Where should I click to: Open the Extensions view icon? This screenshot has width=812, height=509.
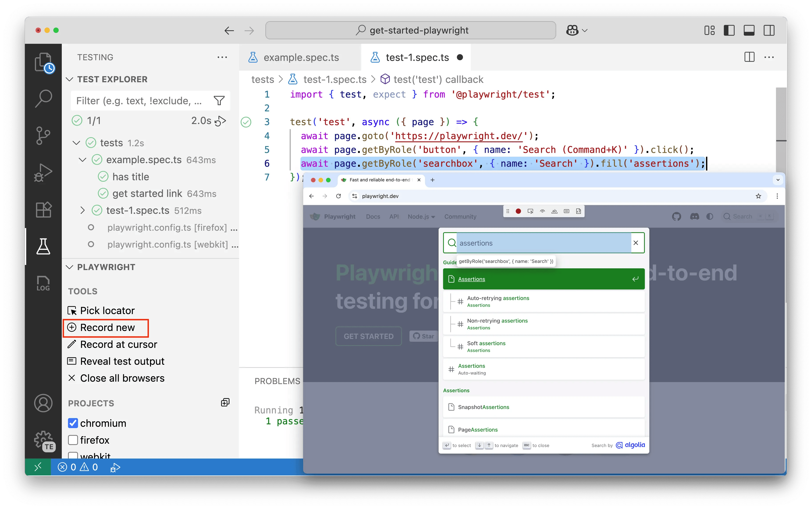point(43,209)
